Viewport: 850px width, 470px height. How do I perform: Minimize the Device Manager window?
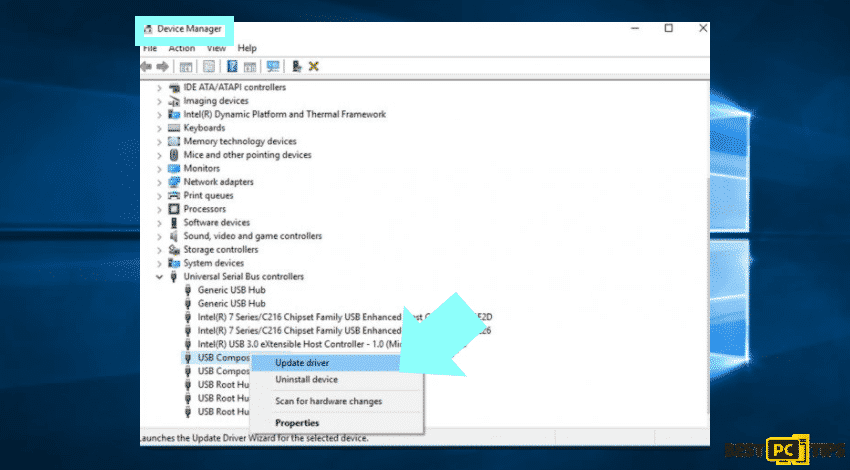pyautogui.click(x=636, y=28)
